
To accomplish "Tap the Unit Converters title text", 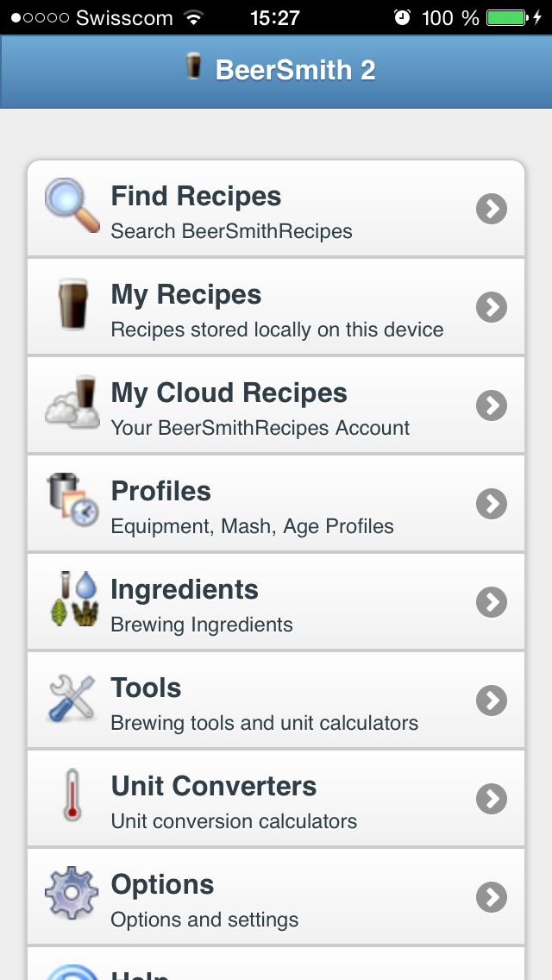I will [214, 787].
